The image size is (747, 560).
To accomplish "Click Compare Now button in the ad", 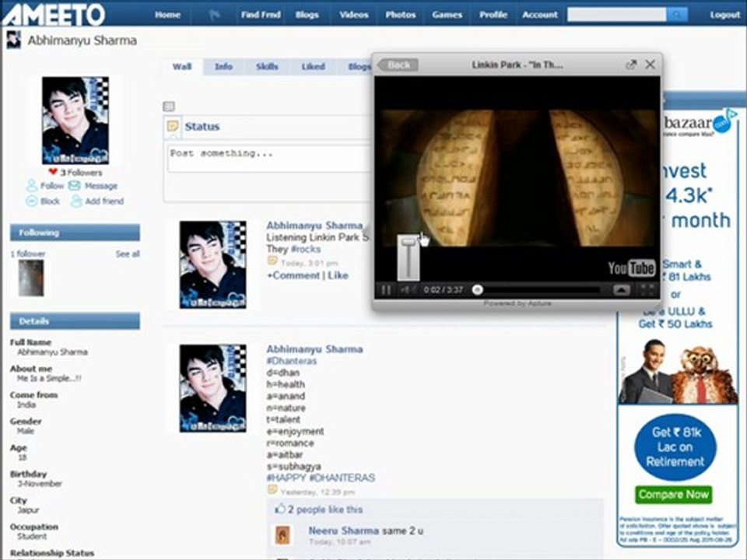I will coord(673,495).
